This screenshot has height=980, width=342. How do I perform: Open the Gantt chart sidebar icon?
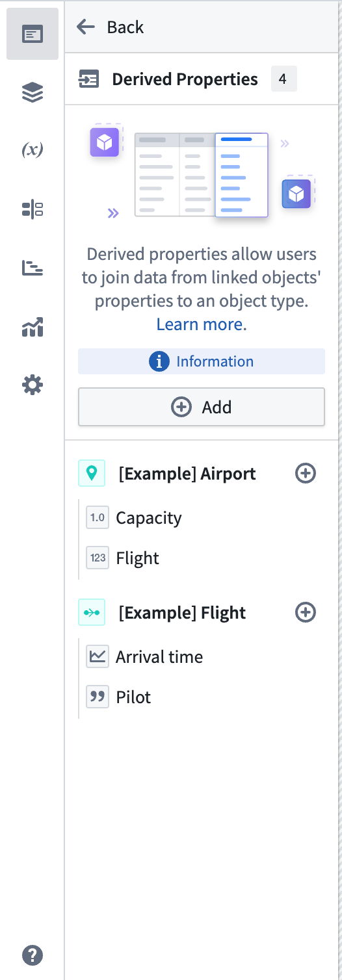pyautogui.click(x=33, y=268)
